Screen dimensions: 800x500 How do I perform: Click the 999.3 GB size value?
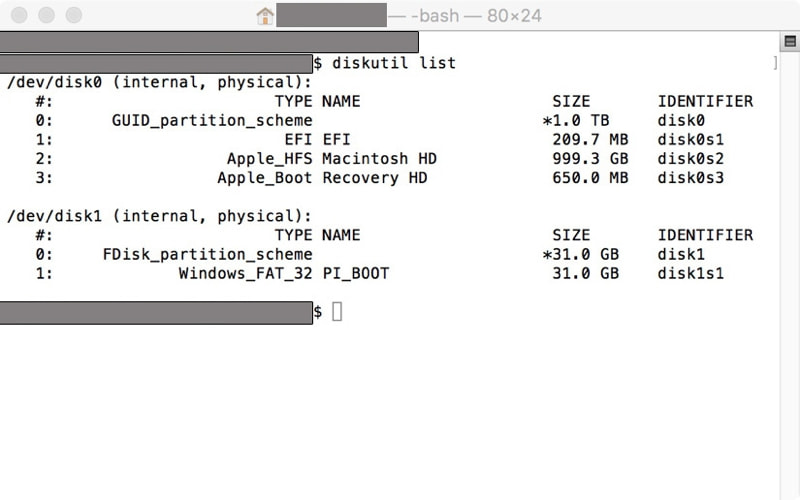pos(590,159)
